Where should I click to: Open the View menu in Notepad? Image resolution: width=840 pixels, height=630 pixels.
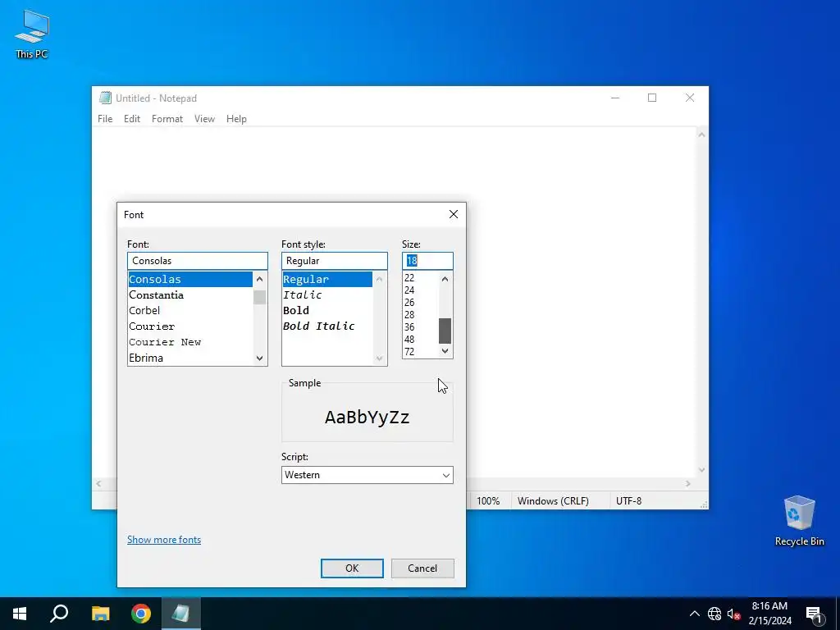click(x=204, y=119)
